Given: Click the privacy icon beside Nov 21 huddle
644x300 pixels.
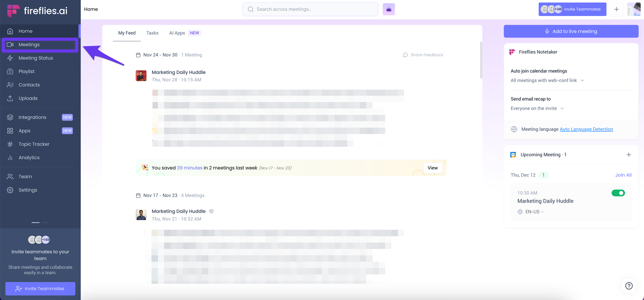Looking at the screenshot, I should [212, 211].
